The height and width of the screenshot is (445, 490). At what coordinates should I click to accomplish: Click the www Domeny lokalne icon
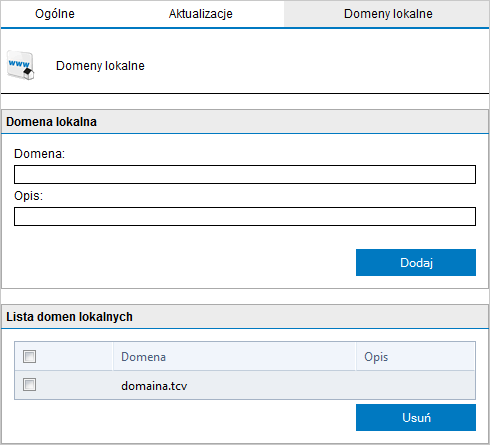[x=21, y=65]
